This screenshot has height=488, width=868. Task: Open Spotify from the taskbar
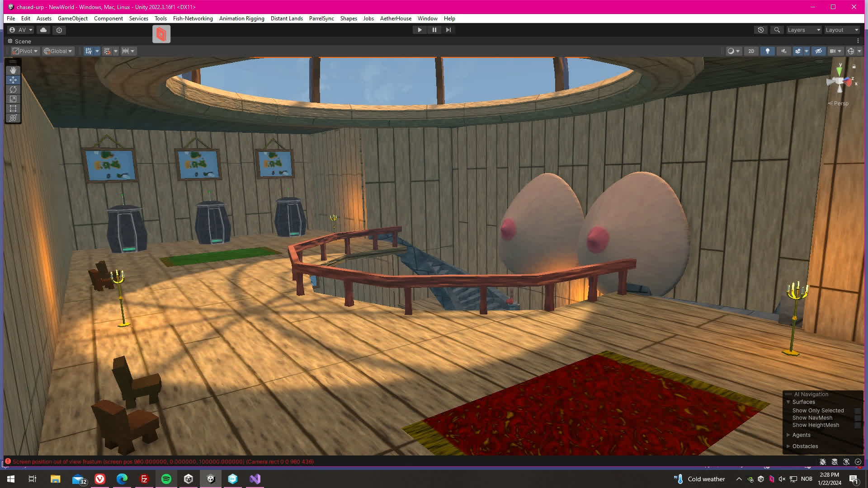tap(166, 479)
